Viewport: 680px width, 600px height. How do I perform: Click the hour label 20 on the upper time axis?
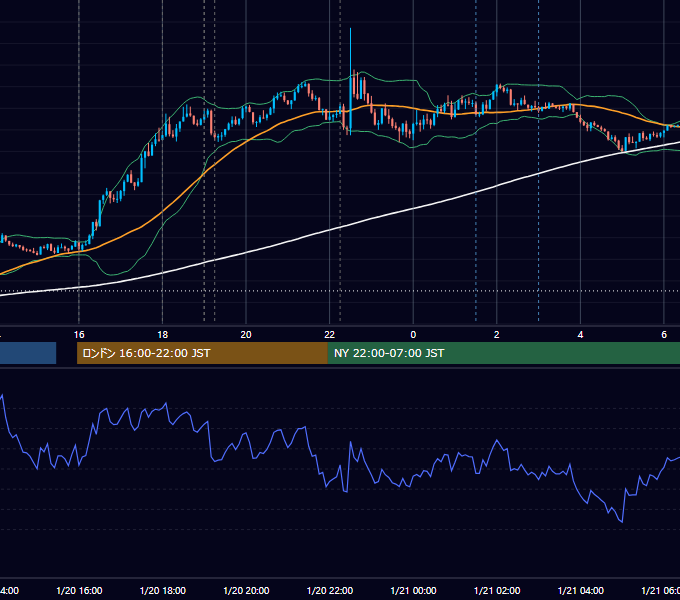[246, 335]
